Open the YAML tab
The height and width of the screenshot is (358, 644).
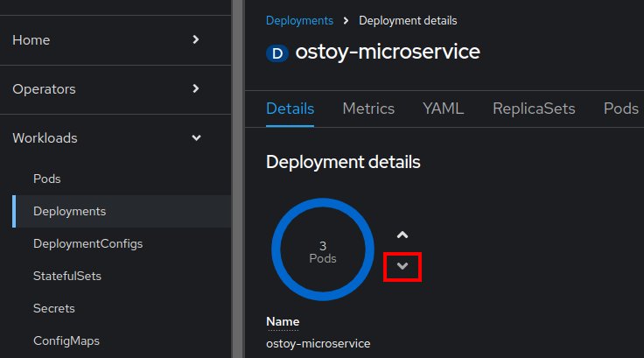[x=443, y=109]
